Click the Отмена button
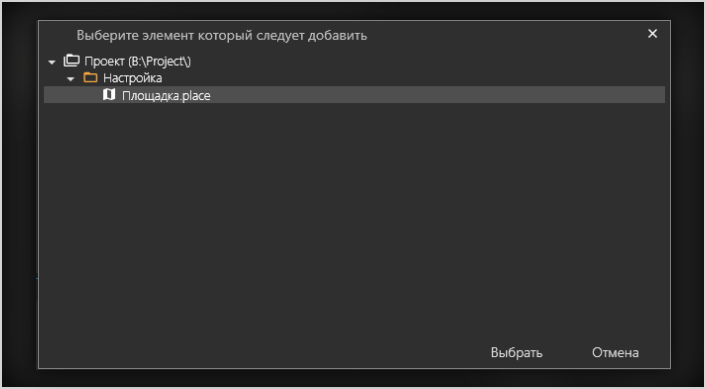This screenshot has height=389, width=706. tap(615, 353)
